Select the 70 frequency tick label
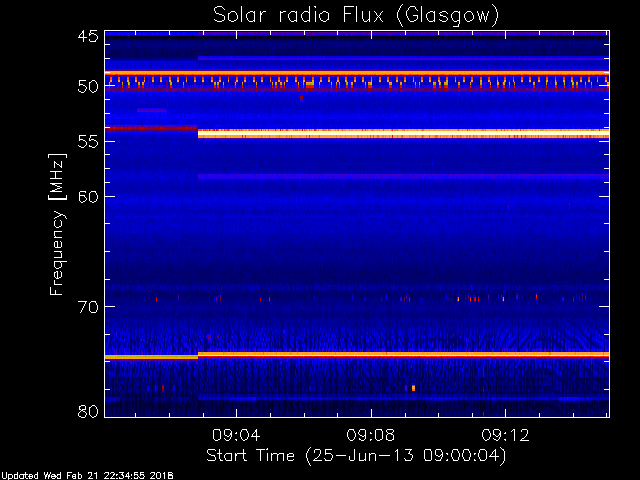The width and height of the screenshot is (640, 480). pos(88,307)
